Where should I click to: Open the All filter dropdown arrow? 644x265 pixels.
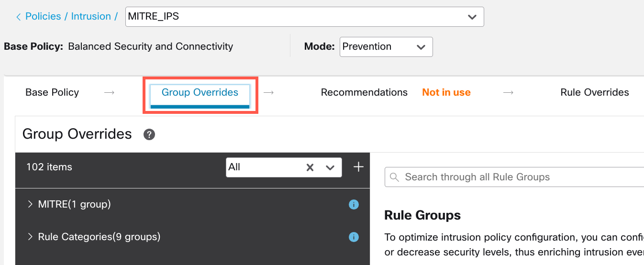[330, 167]
